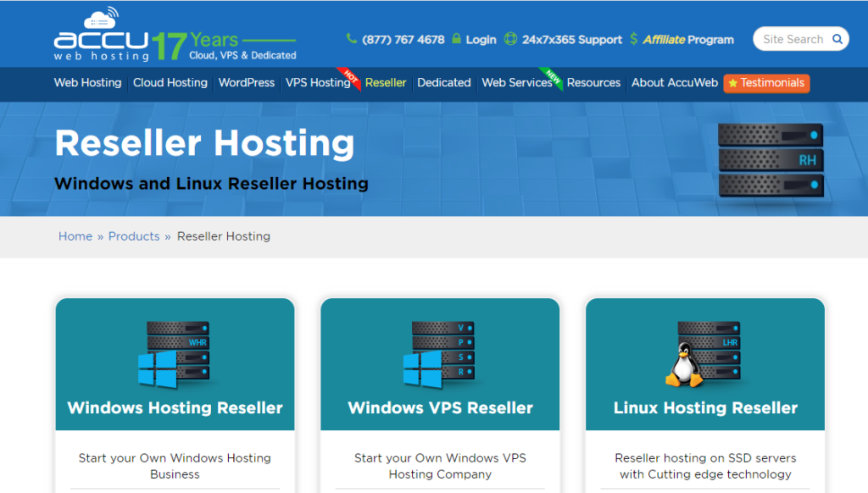Call link (877) 767 4678

click(x=403, y=39)
